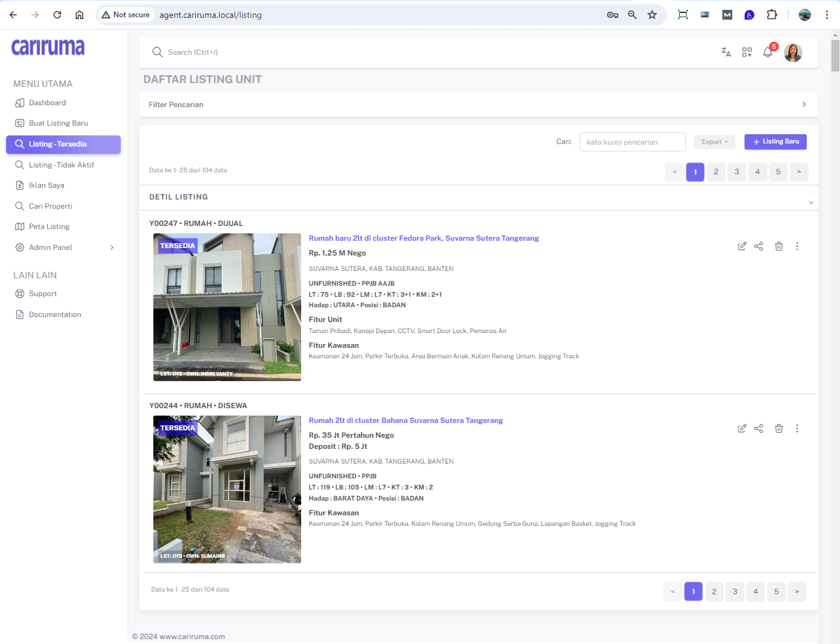840x644 pixels.
Task: Click the kata kunci pencarian field
Action: click(632, 142)
